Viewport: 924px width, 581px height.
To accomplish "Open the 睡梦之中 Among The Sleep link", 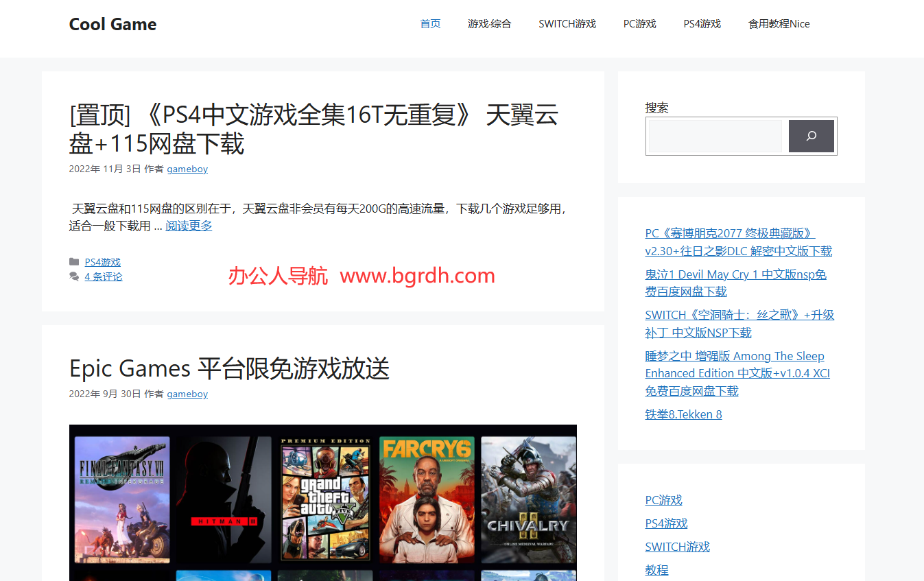I will point(737,373).
